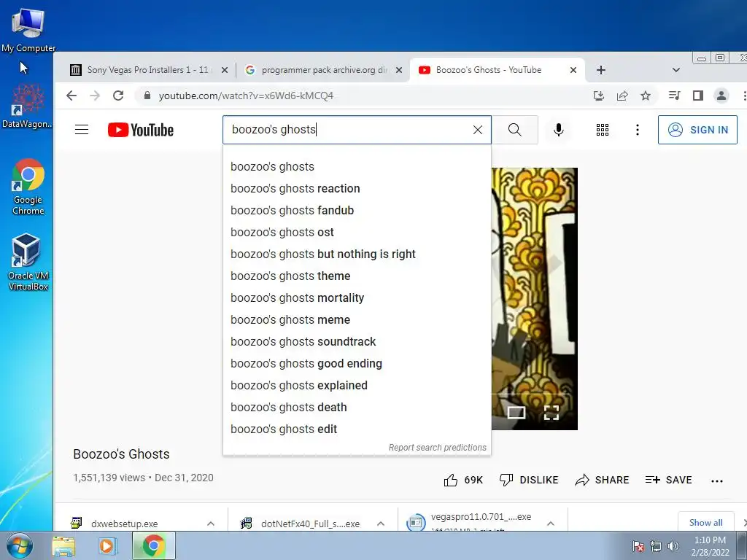747x560 pixels.
Task: Click the YouTube logo
Action: (141, 130)
